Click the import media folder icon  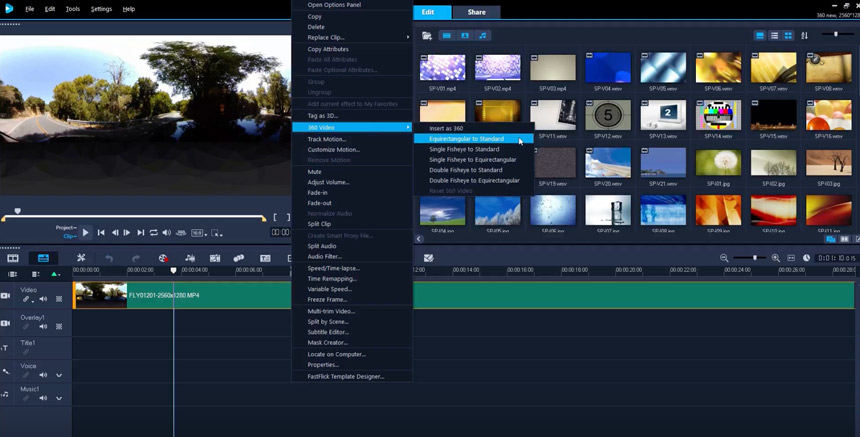click(x=427, y=36)
